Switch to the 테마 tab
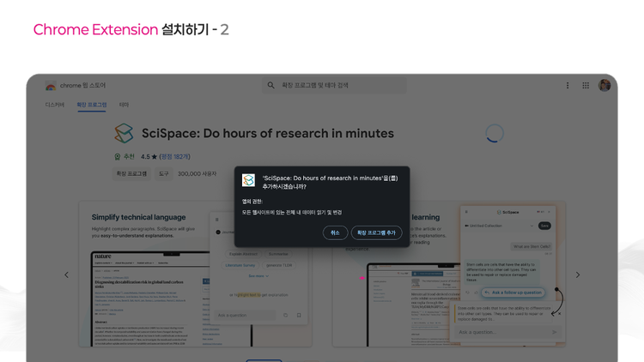This screenshot has height=362, width=644. 124,105
